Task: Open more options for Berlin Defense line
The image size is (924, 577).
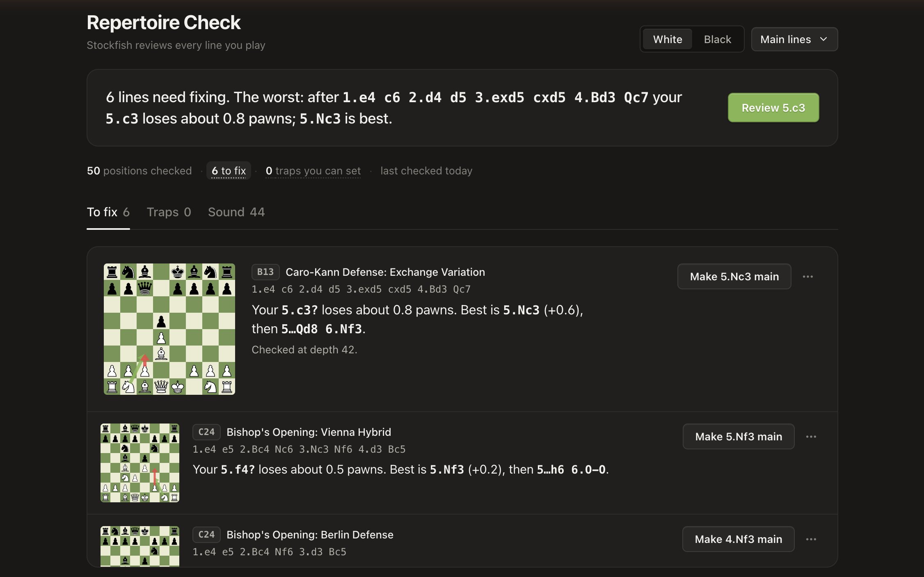Action: 811,539
